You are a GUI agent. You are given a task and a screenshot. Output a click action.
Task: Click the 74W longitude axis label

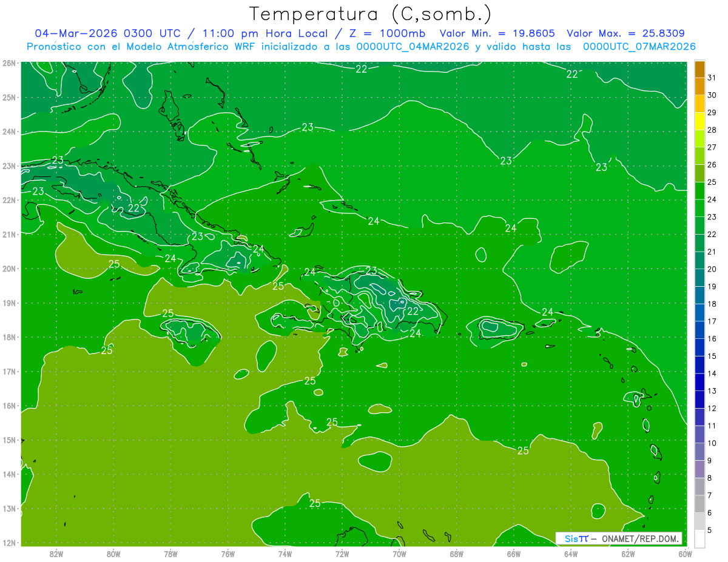click(285, 554)
